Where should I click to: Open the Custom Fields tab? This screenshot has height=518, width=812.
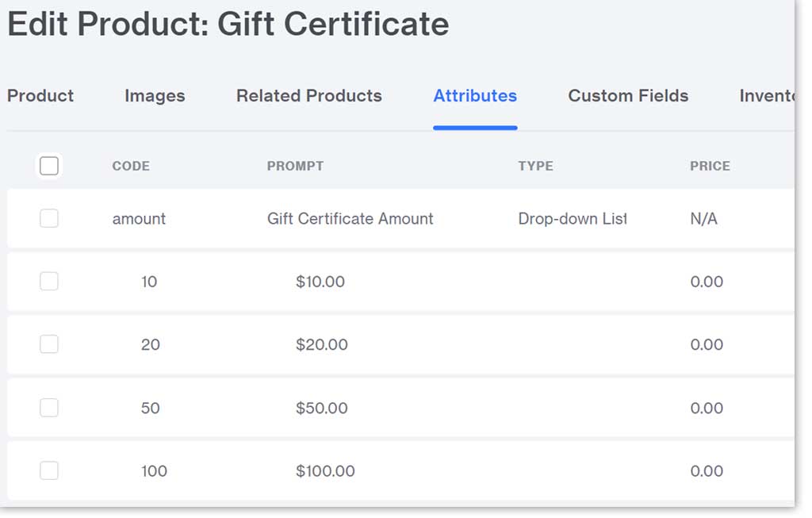click(x=628, y=96)
